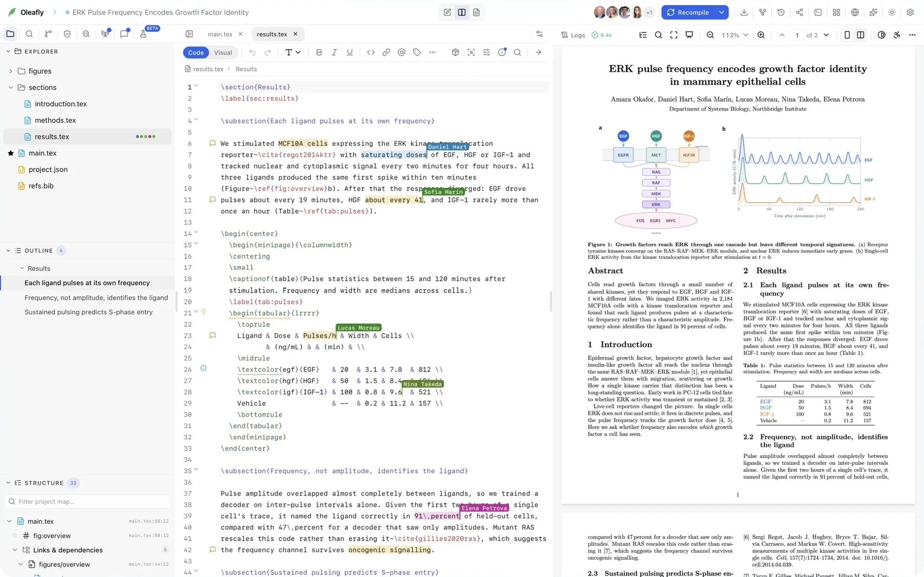Open the chat comments panel
This screenshot has height=577, width=924.
point(124,34)
